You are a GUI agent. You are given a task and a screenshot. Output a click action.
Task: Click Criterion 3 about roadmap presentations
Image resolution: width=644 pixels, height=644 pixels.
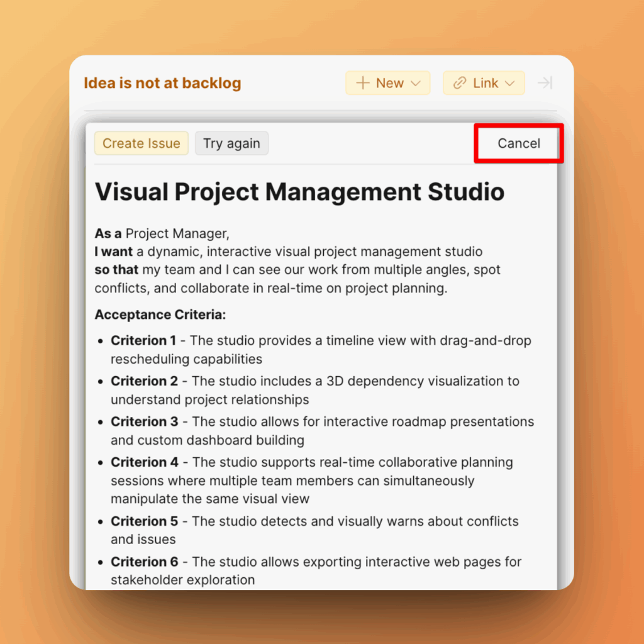click(322, 431)
